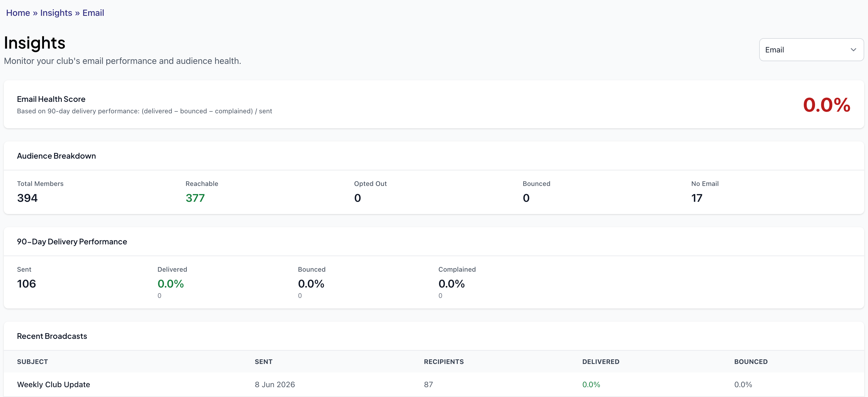Click the Complained label
Image resolution: width=868 pixels, height=397 pixels.
tap(457, 269)
